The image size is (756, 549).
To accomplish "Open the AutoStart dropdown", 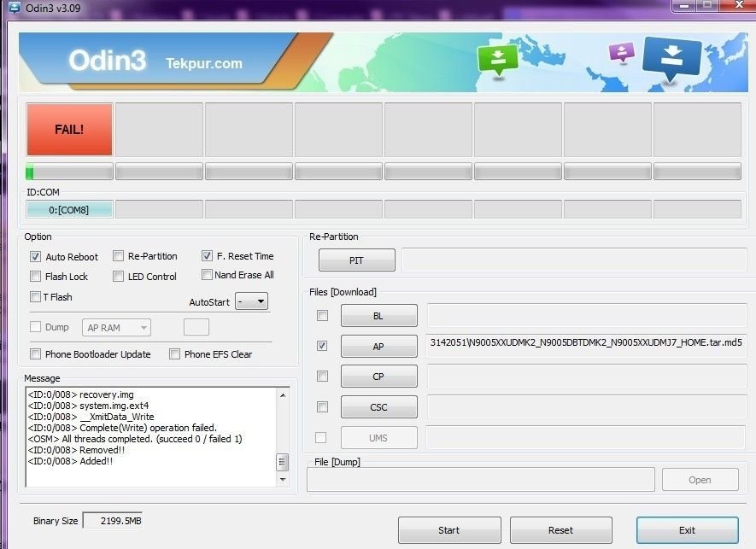I will [251, 301].
